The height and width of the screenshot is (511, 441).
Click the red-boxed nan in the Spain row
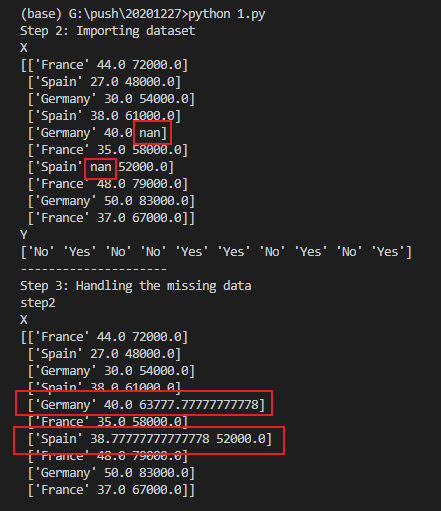pyautogui.click(x=101, y=167)
